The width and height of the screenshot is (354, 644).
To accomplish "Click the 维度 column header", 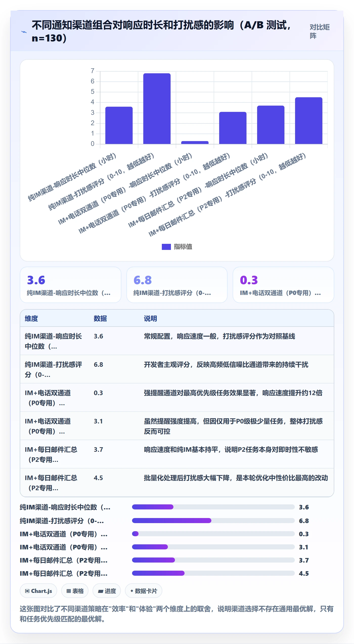I will click(31, 318).
